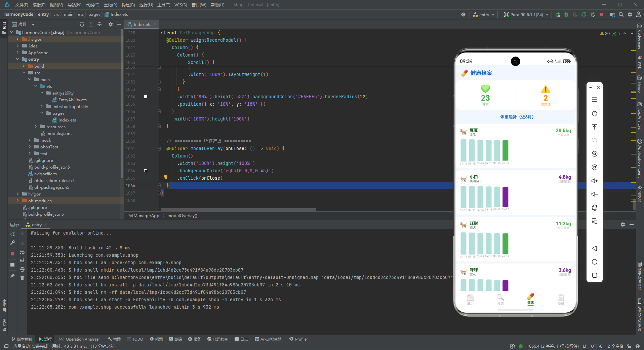
Task: Increase emulator volume
Action: 595,181
